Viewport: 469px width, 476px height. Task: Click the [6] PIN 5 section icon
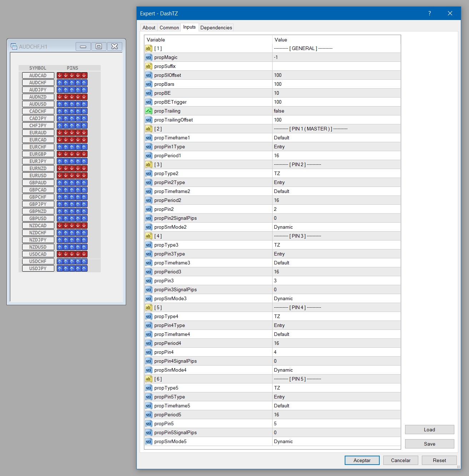point(149,379)
